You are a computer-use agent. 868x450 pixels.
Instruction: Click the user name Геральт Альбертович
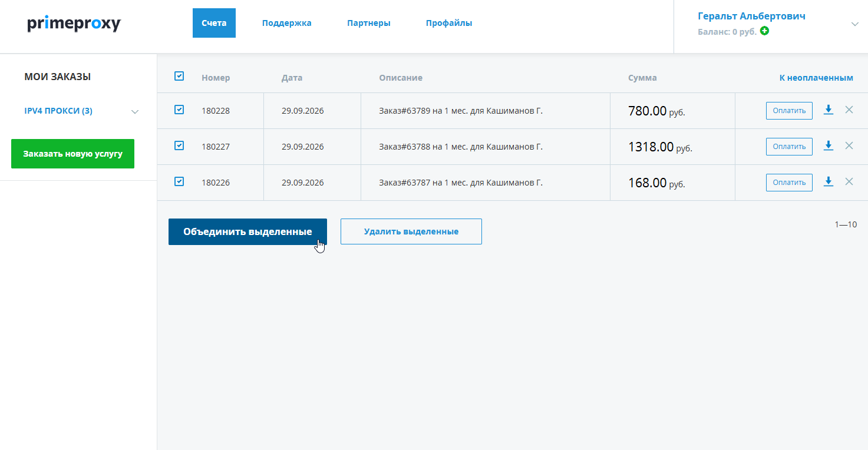751,16
